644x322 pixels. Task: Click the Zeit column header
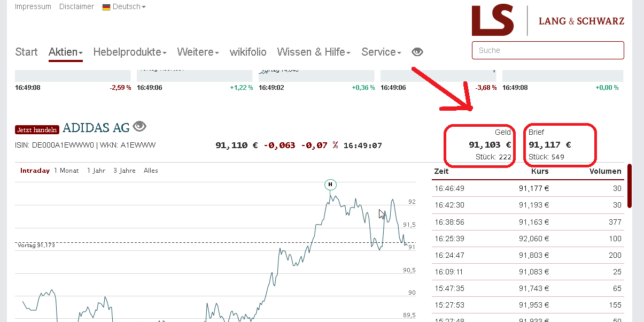pos(441,171)
